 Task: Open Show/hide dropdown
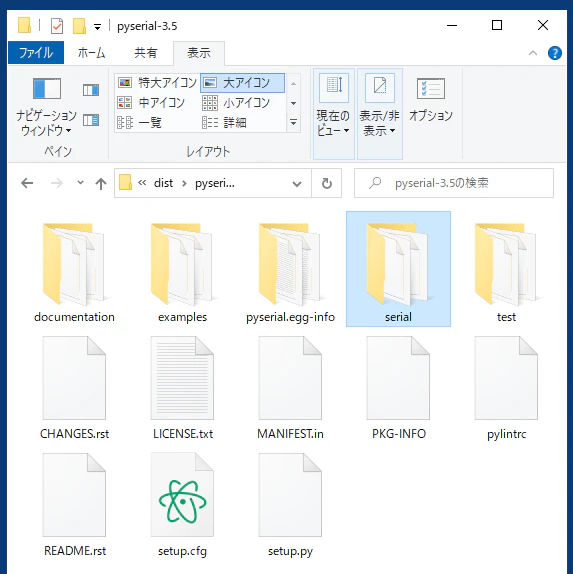click(x=380, y=113)
